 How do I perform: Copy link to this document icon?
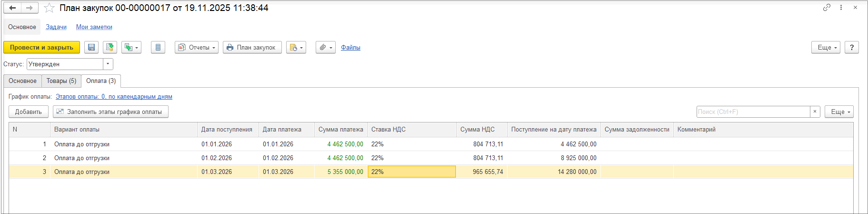827,8
